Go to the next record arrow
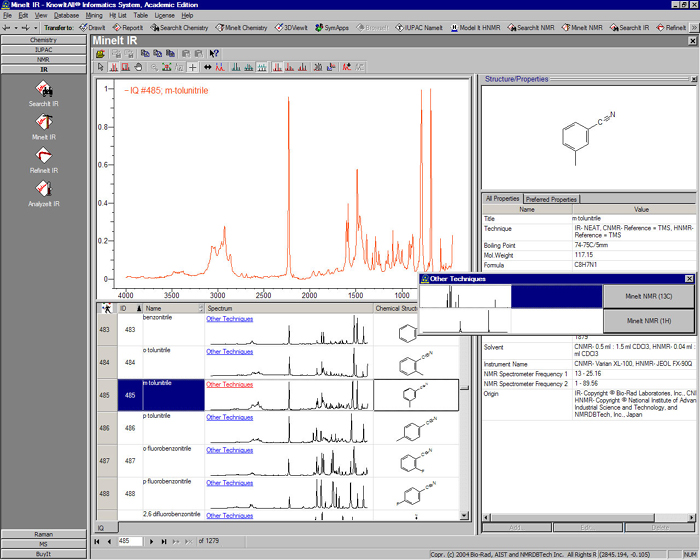Screen dimensions: 700x560 pyautogui.click(x=152, y=541)
